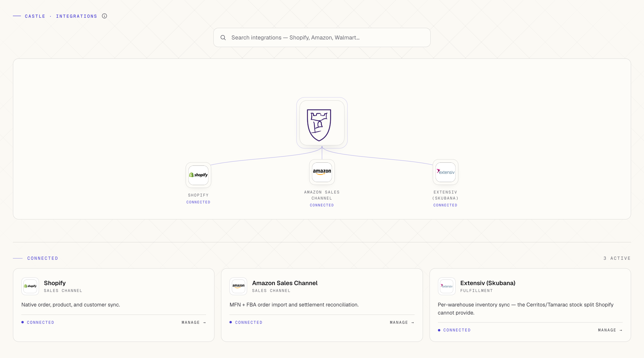The width and height of the screenshot is (644, 358).
Task: Click the search magnifier icon
Action: pos(223,37)
